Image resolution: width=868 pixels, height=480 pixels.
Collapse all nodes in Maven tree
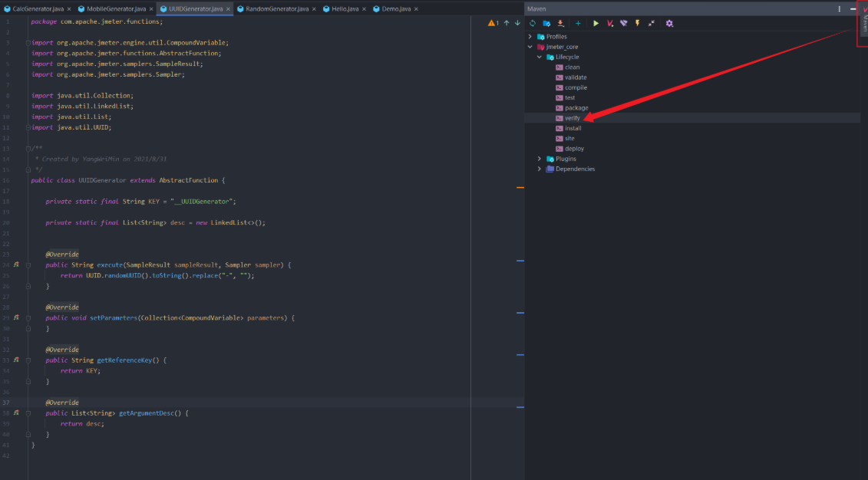click(x=651, y=23)
